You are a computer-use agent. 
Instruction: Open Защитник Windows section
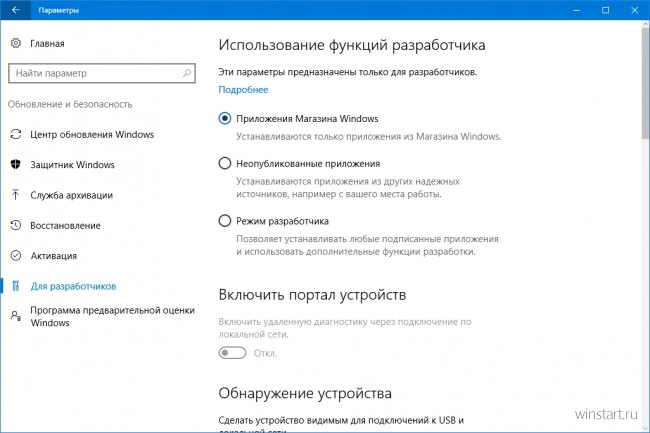point(72,165)
